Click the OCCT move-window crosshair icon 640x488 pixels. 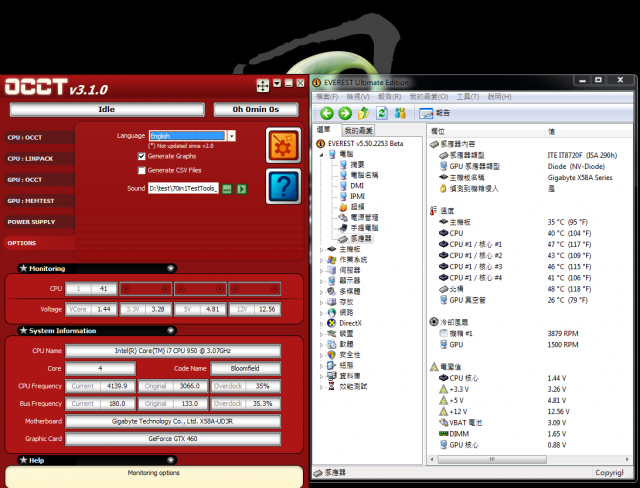tap(262, 85)
